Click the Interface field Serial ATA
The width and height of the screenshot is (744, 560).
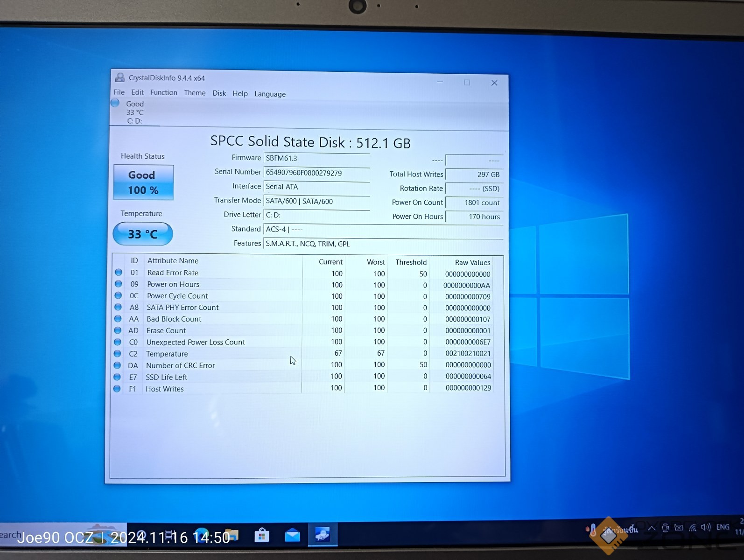pyautogui.click(x=317, y=187)
